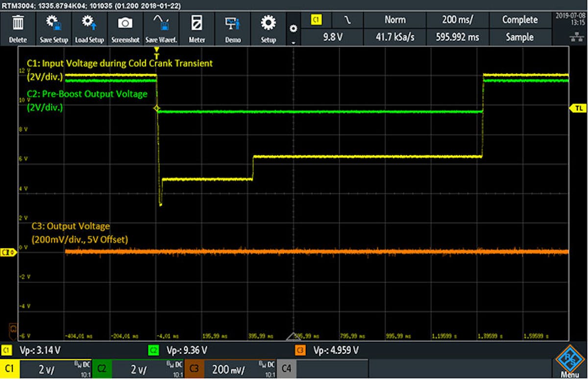This screenshot has width=588, height=379.
Task: Select the C1 trigger source indicator
Action: (316, 20)
